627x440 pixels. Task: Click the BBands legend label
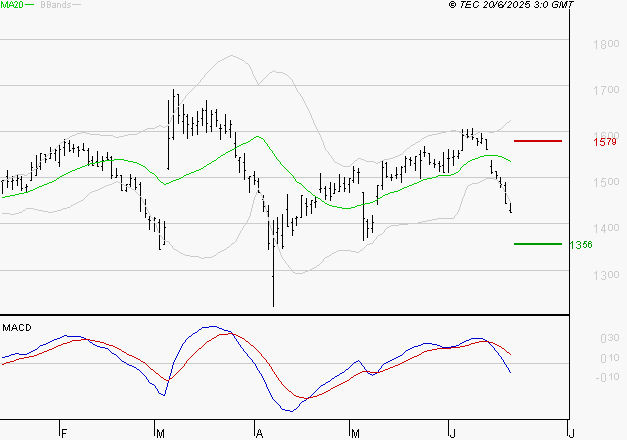click(56, 5)
